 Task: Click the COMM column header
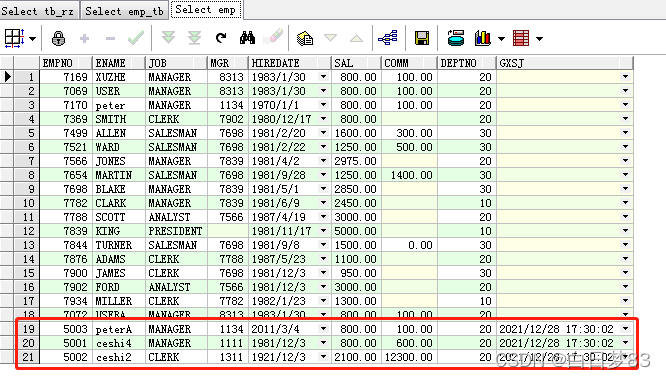click(409, 63)
